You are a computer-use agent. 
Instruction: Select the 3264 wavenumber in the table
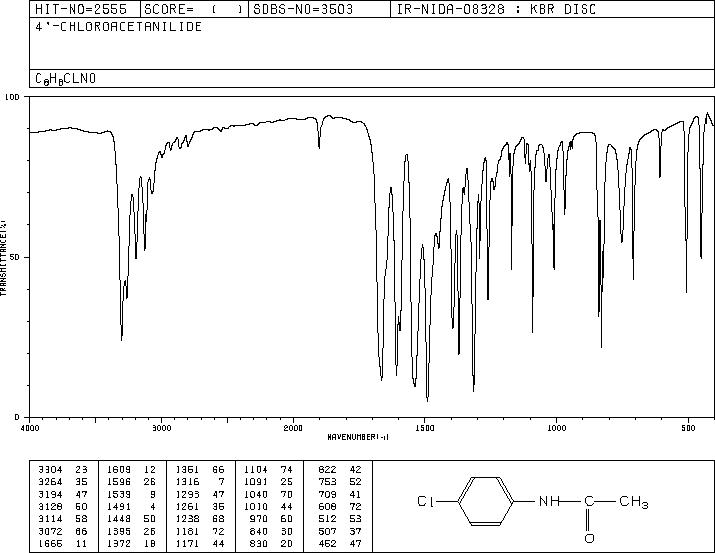pos(50,482)
